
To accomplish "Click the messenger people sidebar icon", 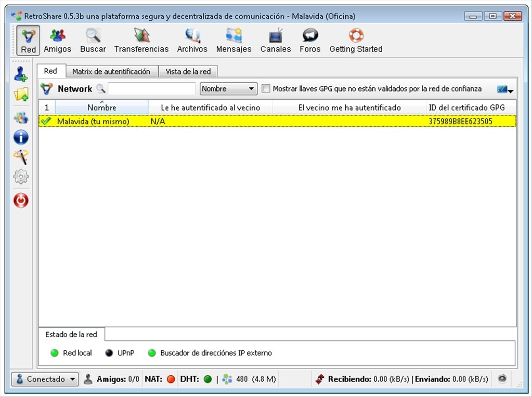I will click(x=21, y=117).
